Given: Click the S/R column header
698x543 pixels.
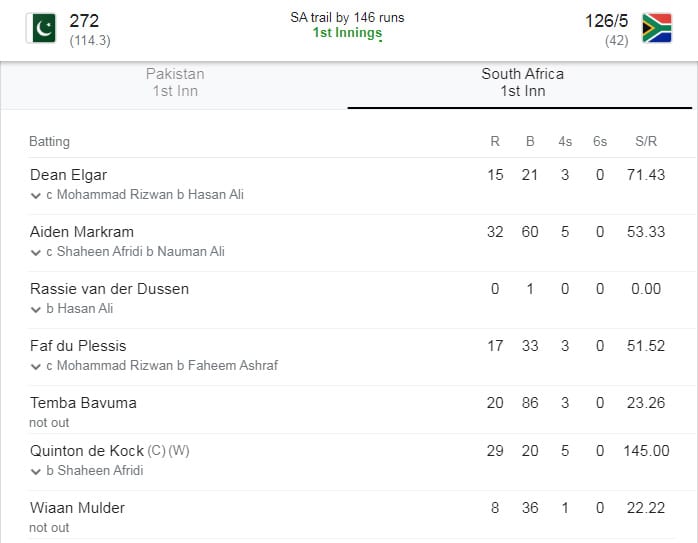Looking at the screenshot, I should coord(646,142).
